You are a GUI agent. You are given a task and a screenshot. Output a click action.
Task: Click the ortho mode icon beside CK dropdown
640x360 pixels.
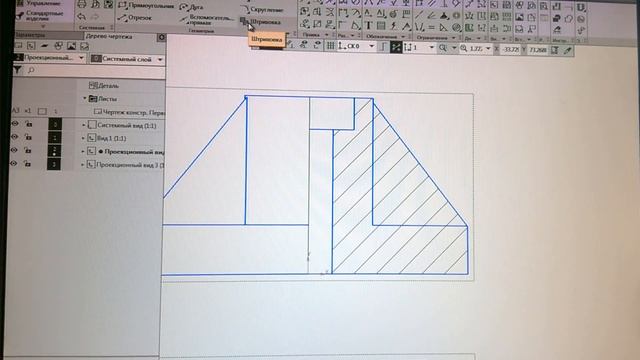tap(383, 47)
